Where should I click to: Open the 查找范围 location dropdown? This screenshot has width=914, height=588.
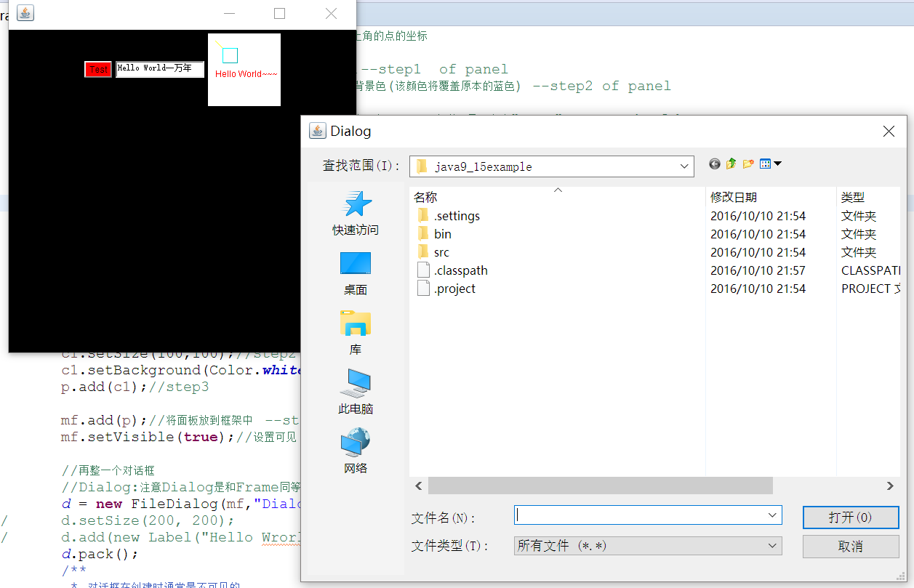[684, 166]
